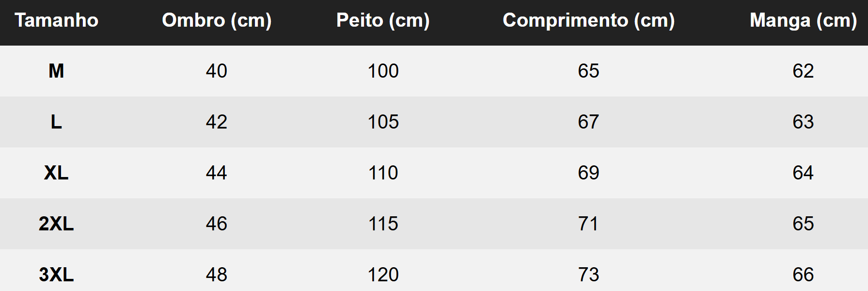Click the Tamanho column header
868x291 pixels.
coord(56,20)
